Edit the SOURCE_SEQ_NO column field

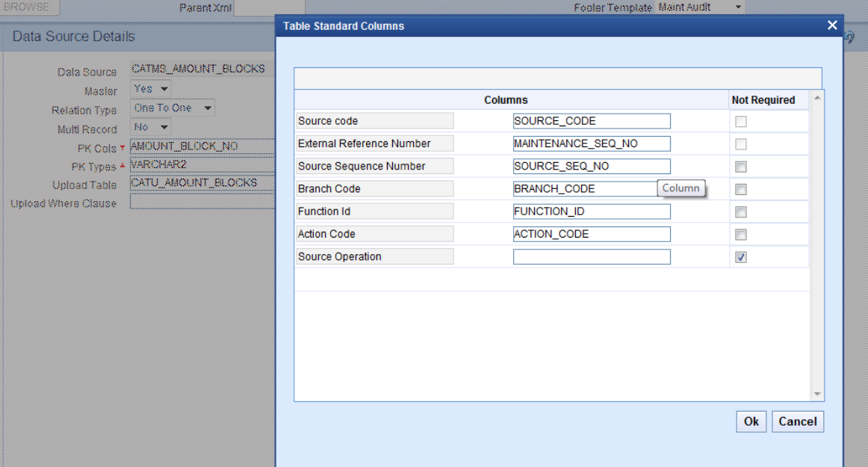592,166
